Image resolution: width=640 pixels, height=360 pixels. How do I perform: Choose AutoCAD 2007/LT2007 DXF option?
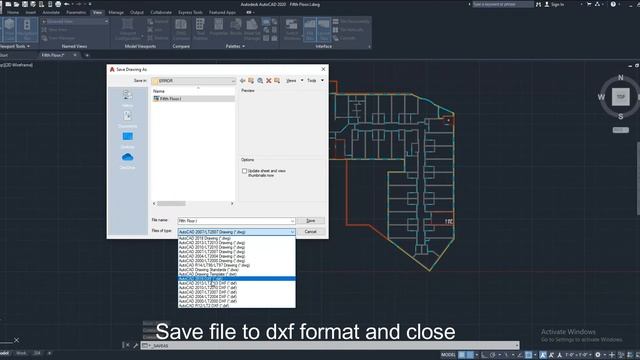pos(236,292)
